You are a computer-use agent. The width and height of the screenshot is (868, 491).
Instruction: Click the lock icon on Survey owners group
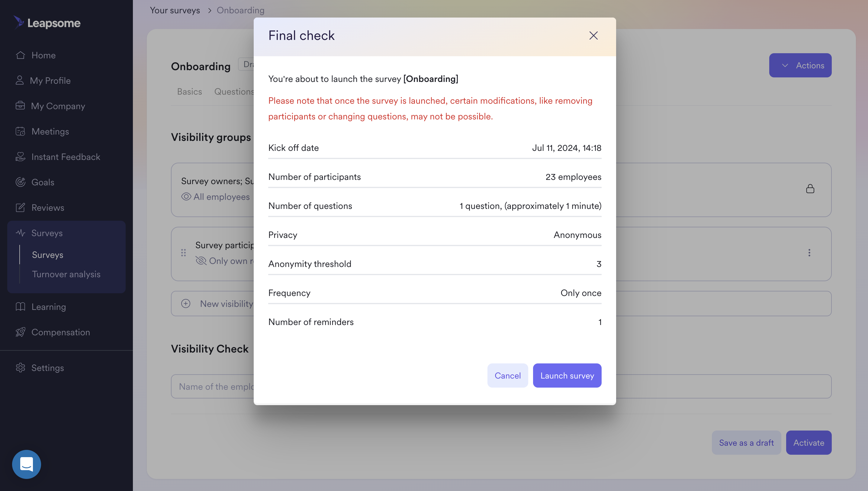[x=810, y=189]
